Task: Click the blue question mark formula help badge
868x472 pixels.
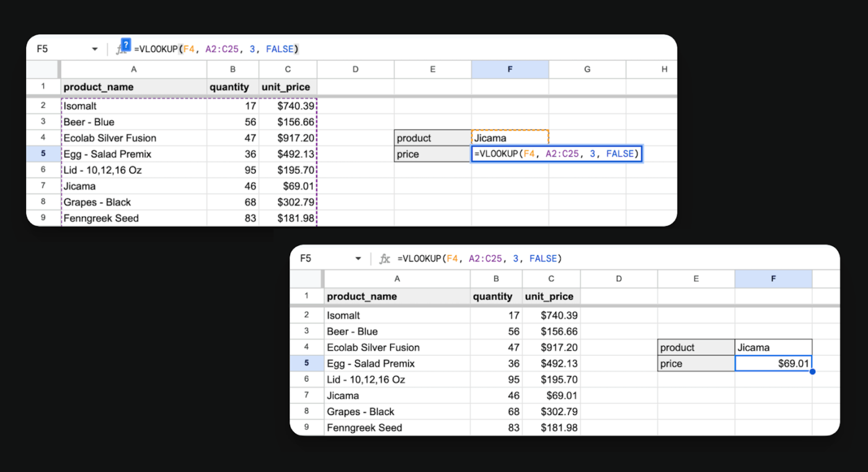Action: tap(126, 45)
